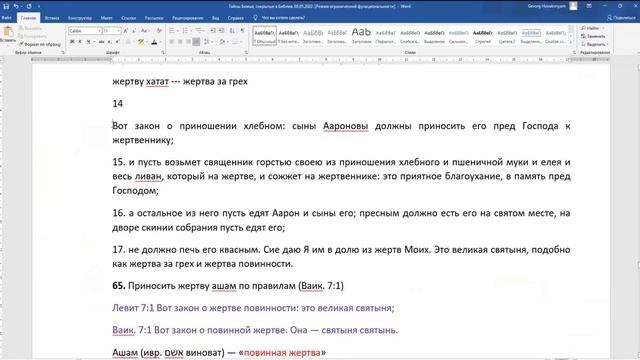640x360 pixels.
Task: Apply text effects to selection
Action: pos(129,42)
